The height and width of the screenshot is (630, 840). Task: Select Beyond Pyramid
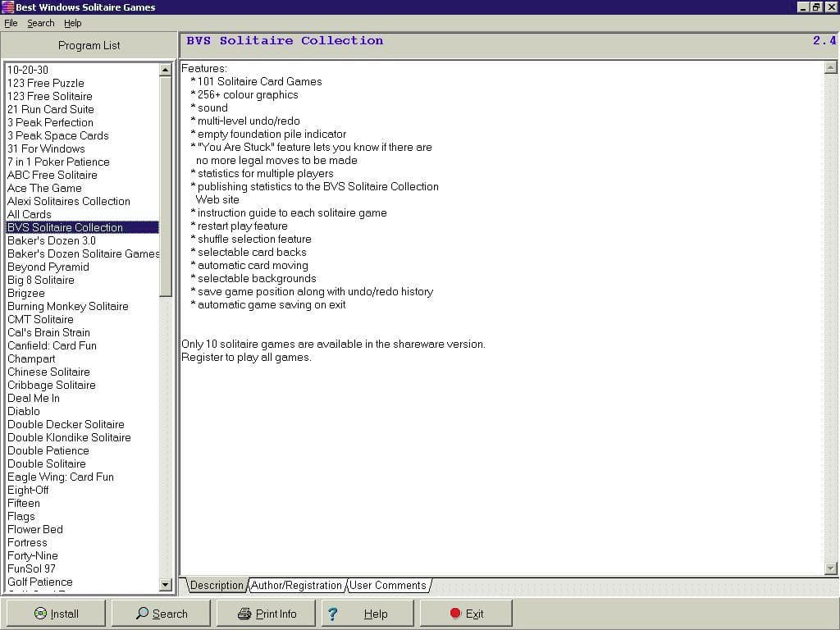[82, 267]
